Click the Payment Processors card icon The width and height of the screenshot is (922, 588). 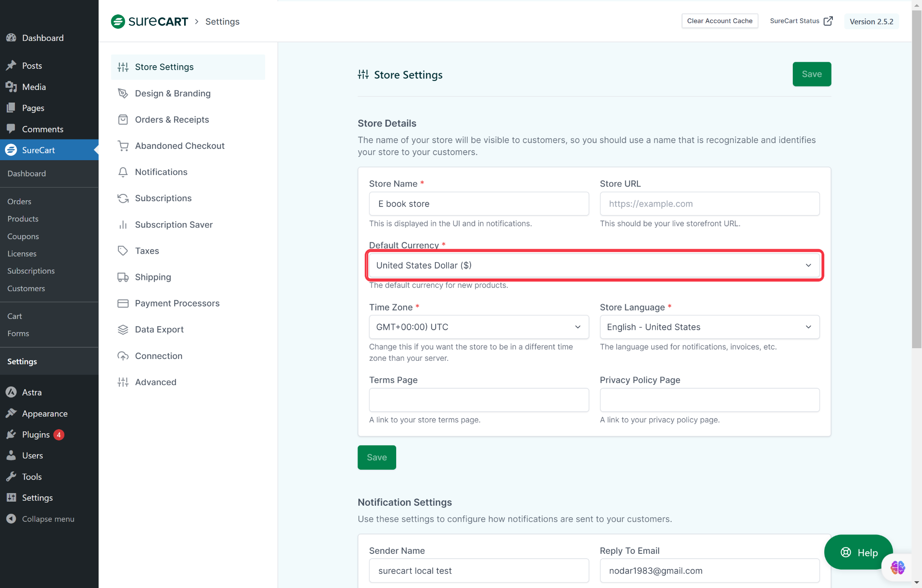click(122, 303)
